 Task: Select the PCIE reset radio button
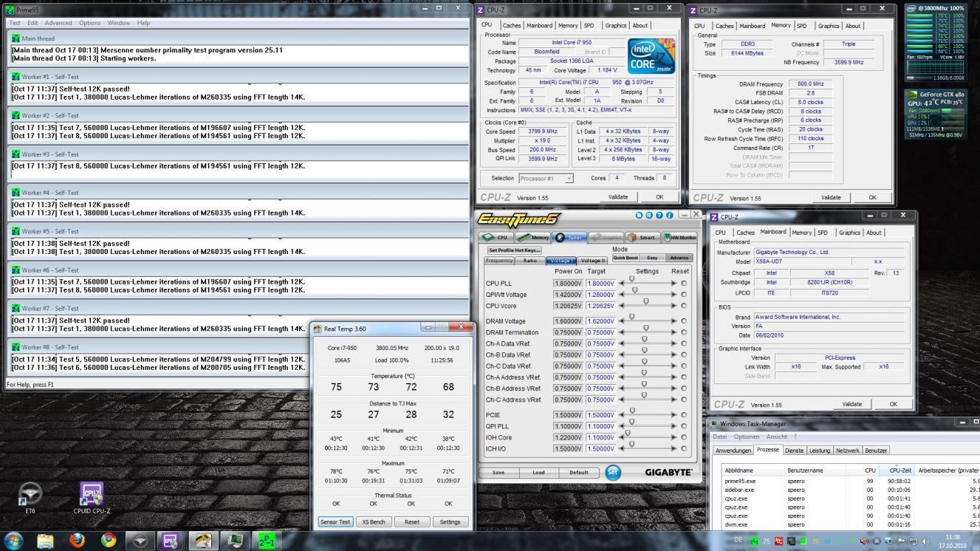pos(683,415)
